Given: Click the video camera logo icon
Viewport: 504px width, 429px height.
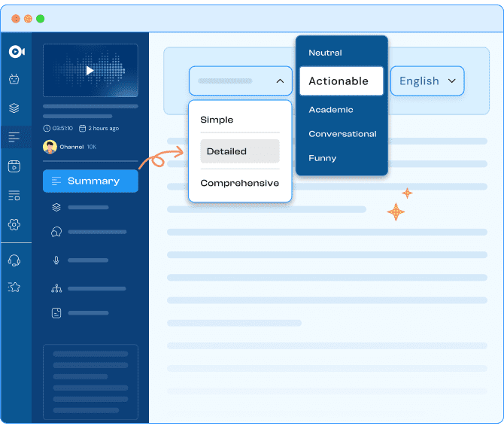Looking at the screenshot, I should point(16,51).
